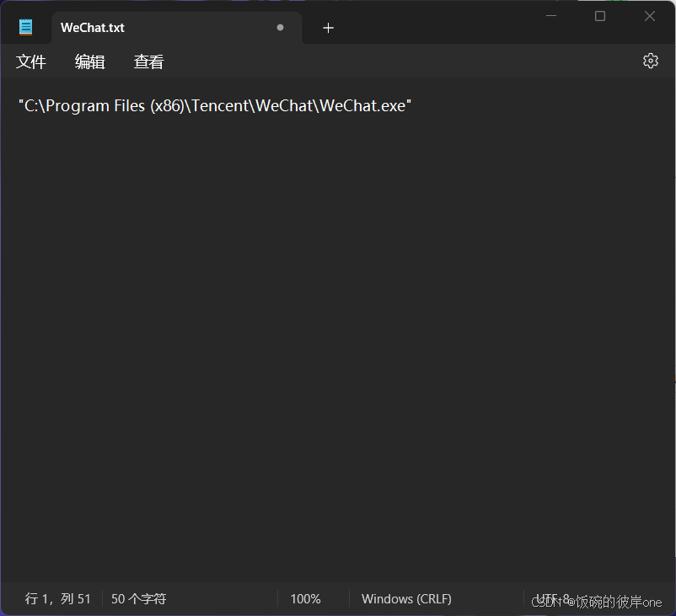The image size is (676, 616).
Task: Click the 100% zoom level
Action: [305, 599]
